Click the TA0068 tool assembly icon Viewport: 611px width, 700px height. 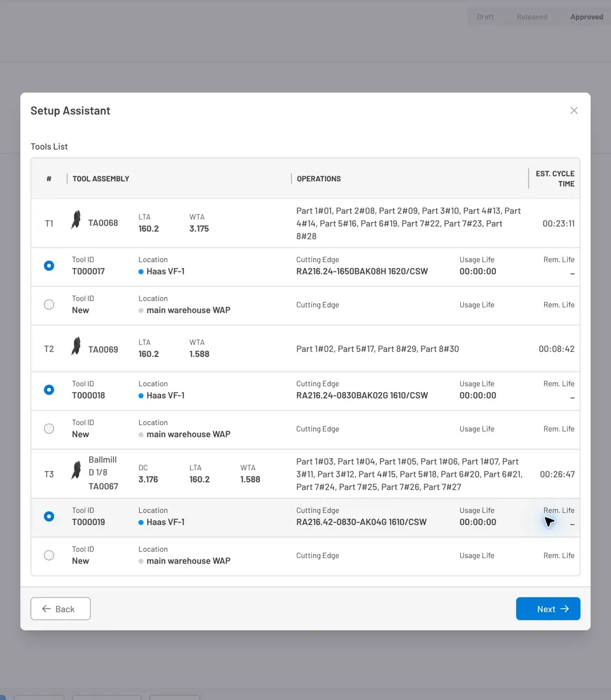(76, 220)
